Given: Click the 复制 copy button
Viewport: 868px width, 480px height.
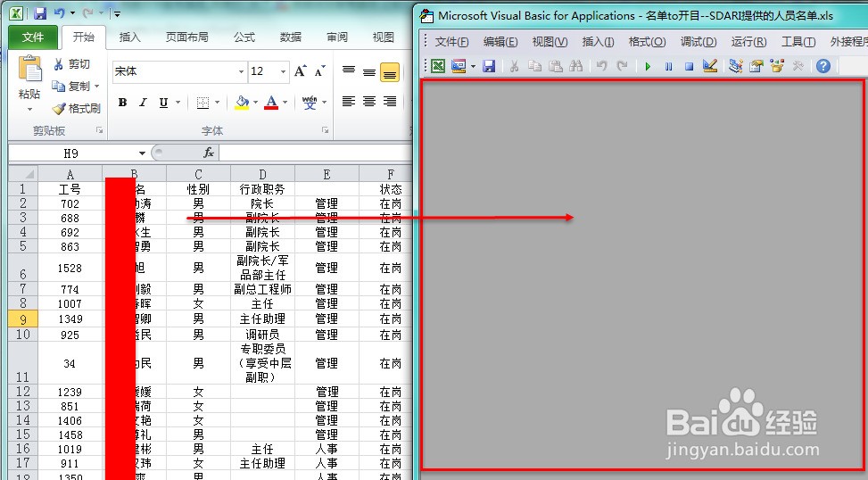Looking at the screenshot, I should 70,87.
